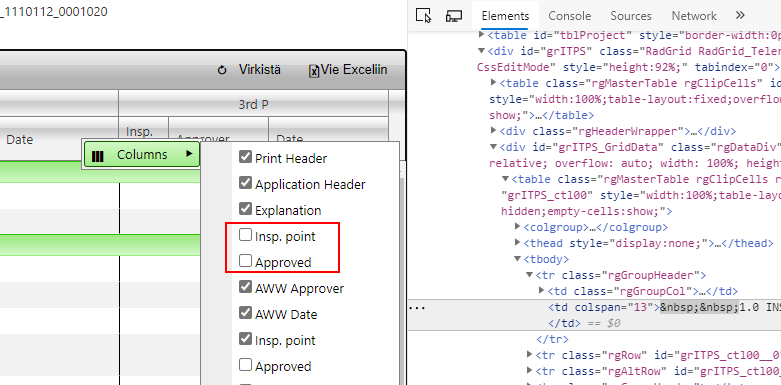
Task: Click the DevTools inspect element picker icon
Action: (x=423, y=16)
